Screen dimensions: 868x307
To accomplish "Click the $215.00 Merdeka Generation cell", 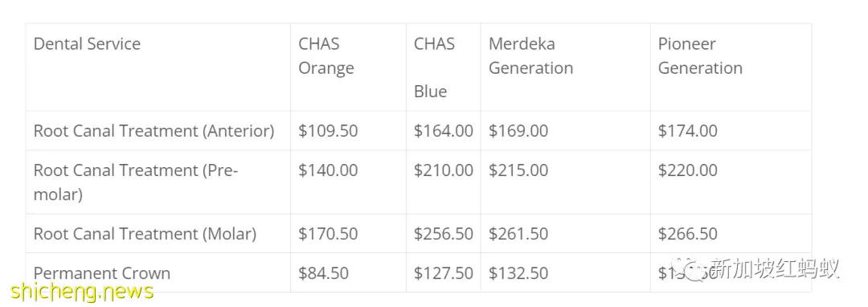I will pos(518,170).
